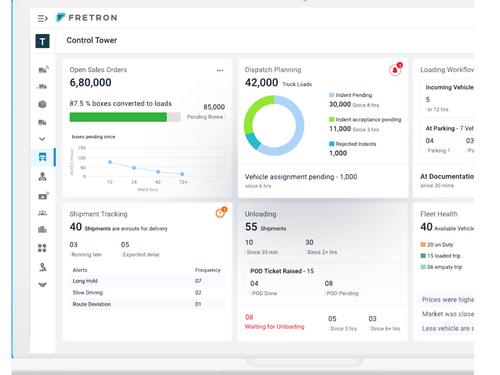Click '30,000' indent pending value
This screenshot has width=500, height=375.
tap(340, 105)
